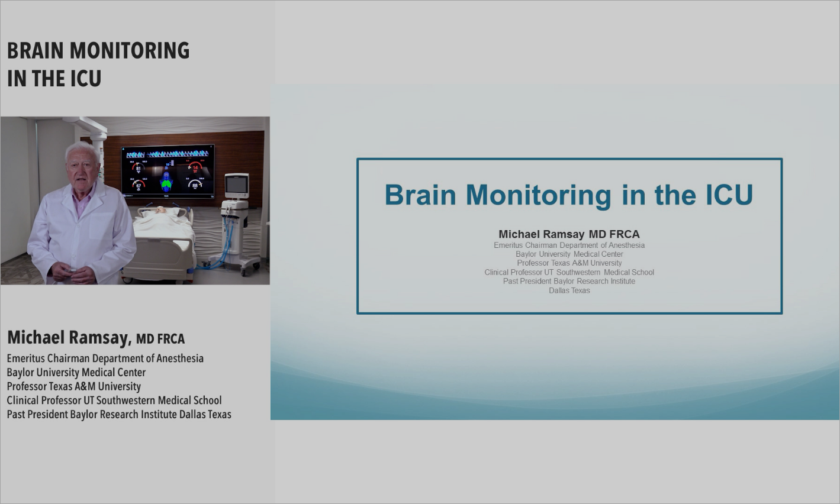The image size is (840, 504).
Task: Select the slide title Brain Monitoring in the ICU
Action: (569, 194)
